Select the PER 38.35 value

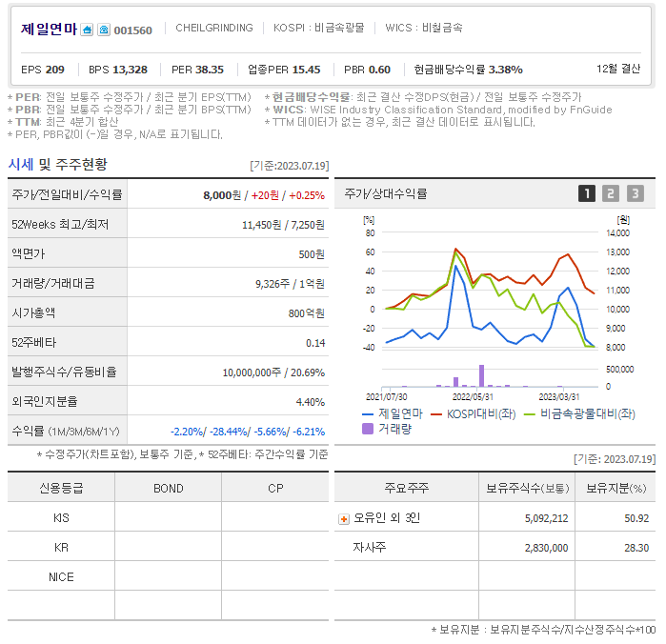pyautogui.click(x=197, y=70)
